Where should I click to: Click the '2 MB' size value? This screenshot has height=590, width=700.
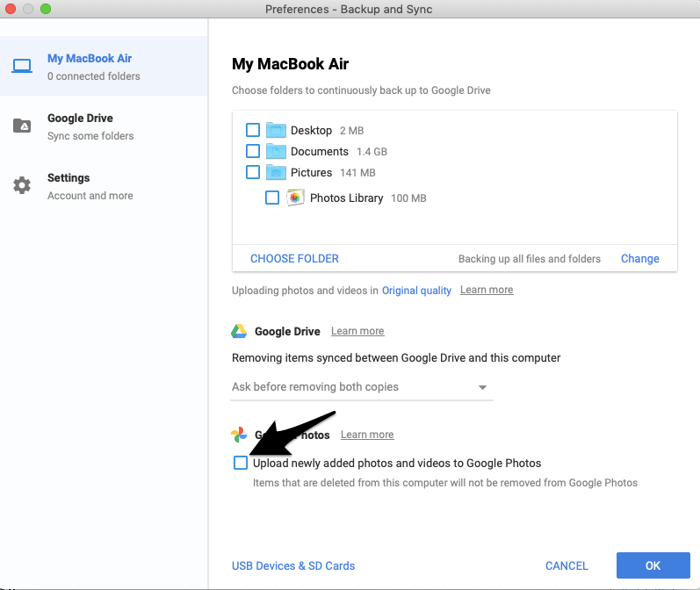tap(352, 131)
